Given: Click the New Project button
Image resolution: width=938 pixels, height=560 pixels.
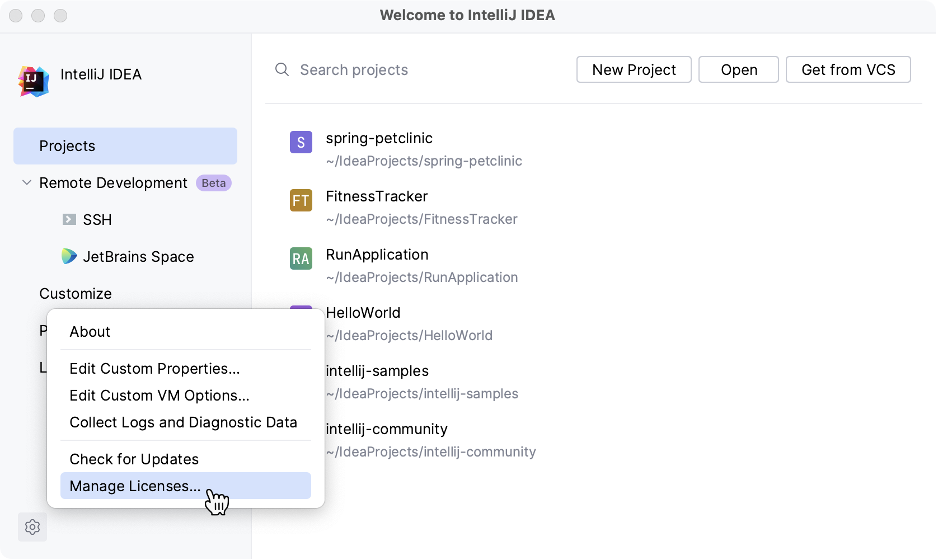Looking at the screenshot, I should click(x=634, y=69).
